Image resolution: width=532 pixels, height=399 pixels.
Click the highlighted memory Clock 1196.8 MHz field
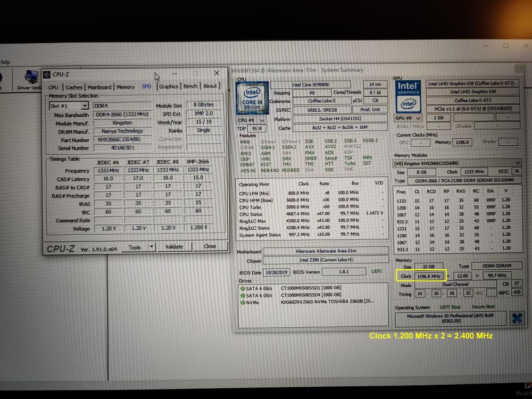pos(428,276)
